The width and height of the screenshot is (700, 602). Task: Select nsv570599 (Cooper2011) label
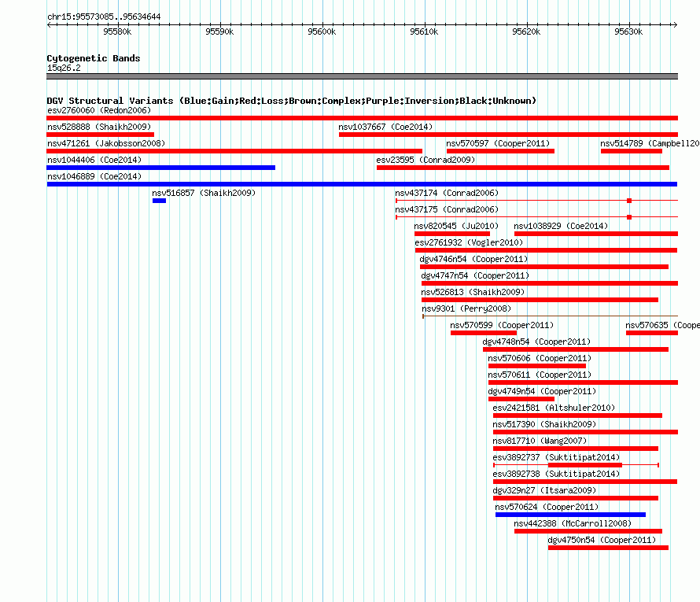tap(502, 325)
